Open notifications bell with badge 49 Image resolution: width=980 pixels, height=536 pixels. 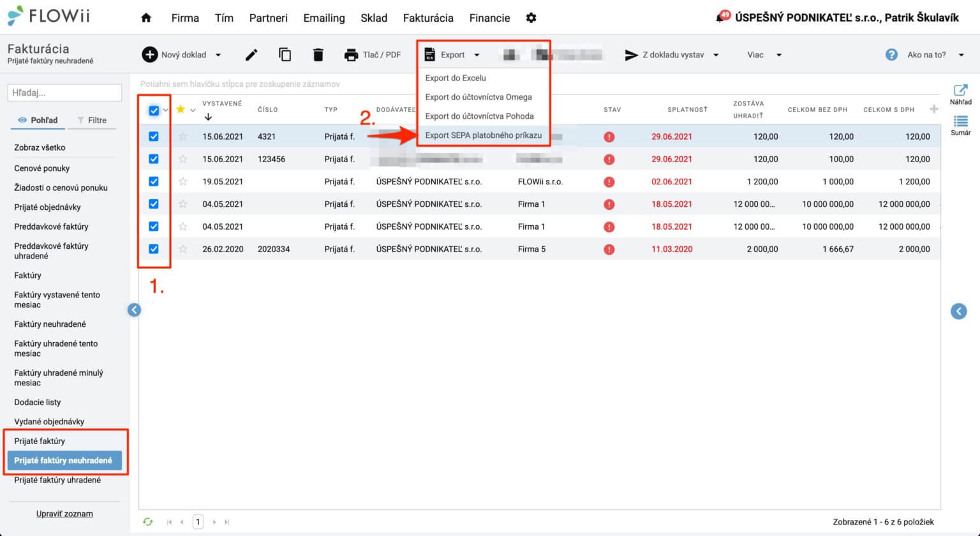[722, 17]
